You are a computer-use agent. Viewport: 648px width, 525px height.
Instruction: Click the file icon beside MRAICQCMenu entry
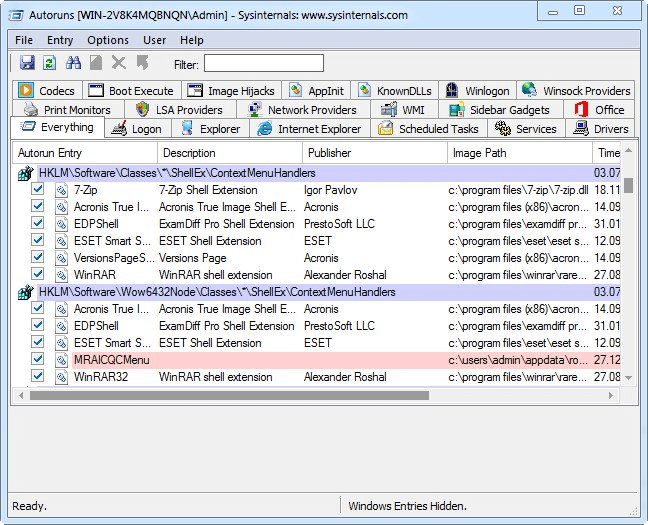(x=62, y=360)
